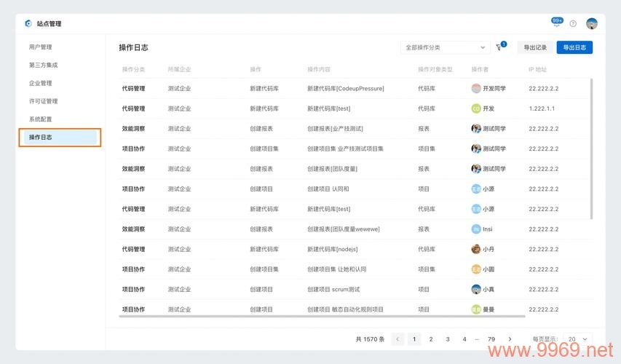Viewport: 621px width, 364px height.
Task: Click 小源 avatar in 创建项目 认同和 row
Action: [476, 189]
